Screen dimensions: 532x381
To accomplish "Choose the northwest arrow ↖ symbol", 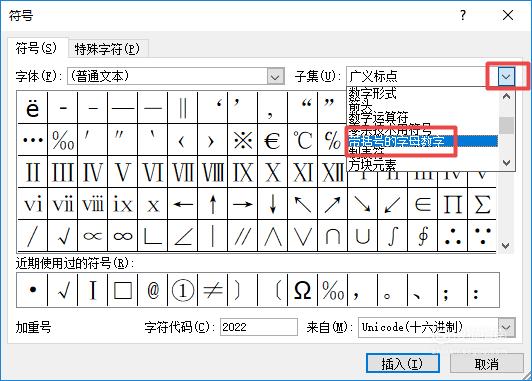I will coord(303,204).
